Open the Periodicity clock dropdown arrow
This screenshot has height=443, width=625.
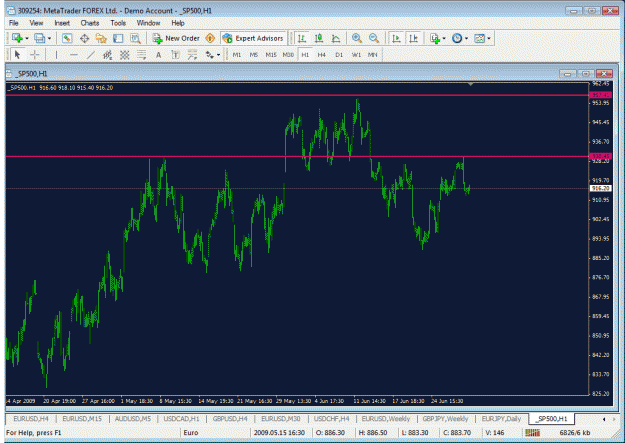466,39
